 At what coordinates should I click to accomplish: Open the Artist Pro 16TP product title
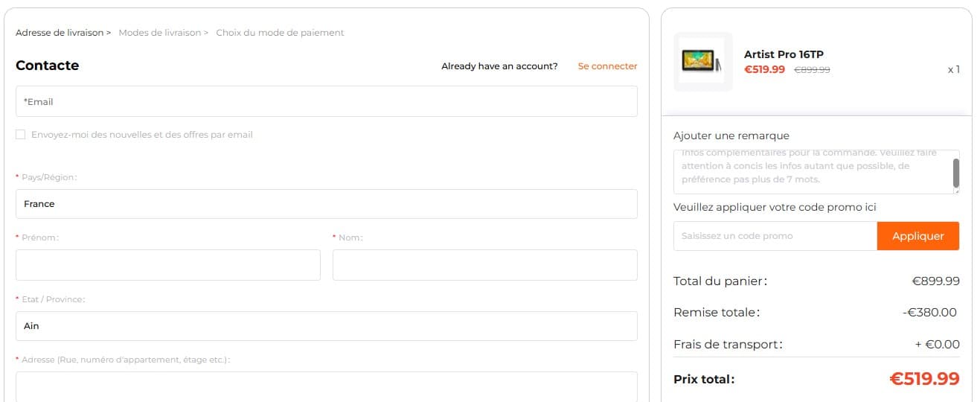[784, 54]
